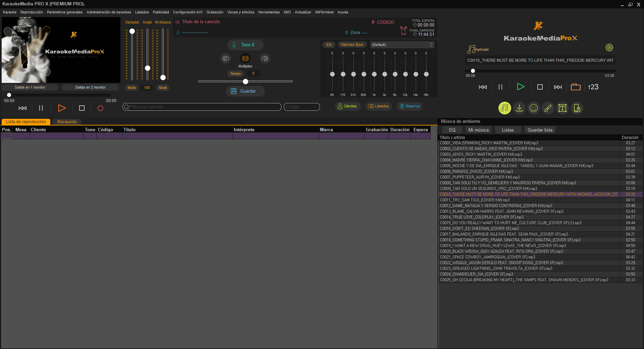Image resolution: width=644 pixels, height=349 pixels.
Task: Click the Guardar button
Action: click(245, 91)
